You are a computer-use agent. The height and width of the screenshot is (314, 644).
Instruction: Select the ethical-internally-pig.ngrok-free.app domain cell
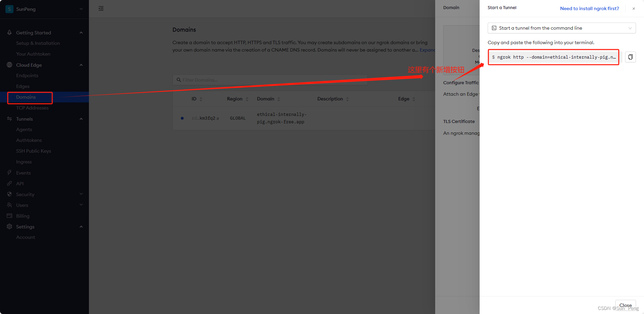tap(282, 118)
